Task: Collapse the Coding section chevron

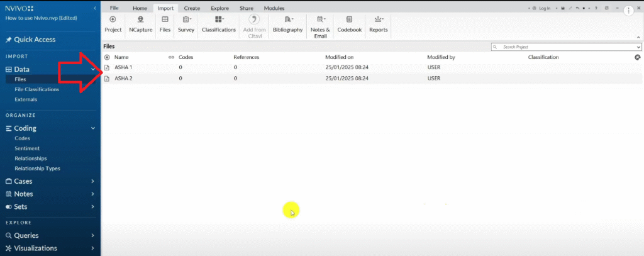Action: (x=93, y=128)
